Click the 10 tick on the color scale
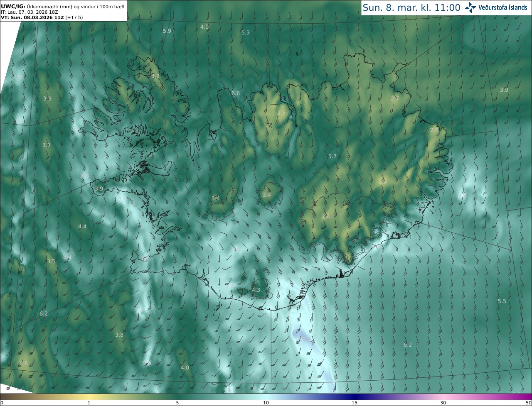532x406 pixels. pos(266,403)
